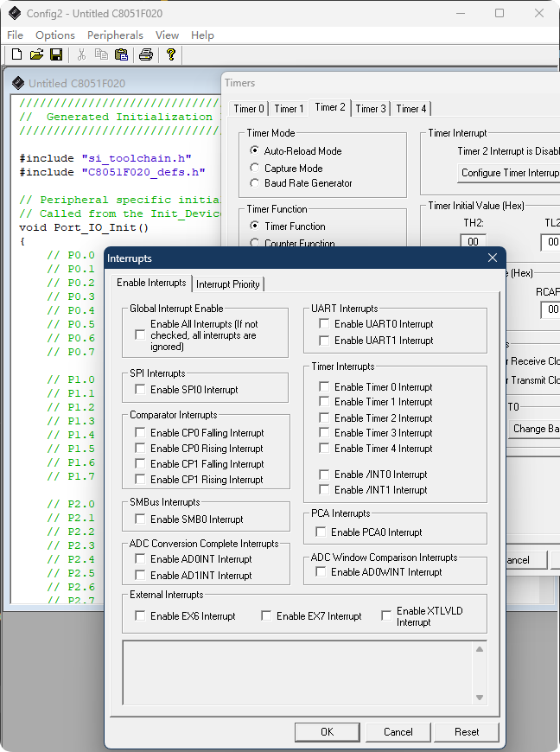Click the New file toolbar icon
This screenshot has width=560, height=752.
(16, 54)
